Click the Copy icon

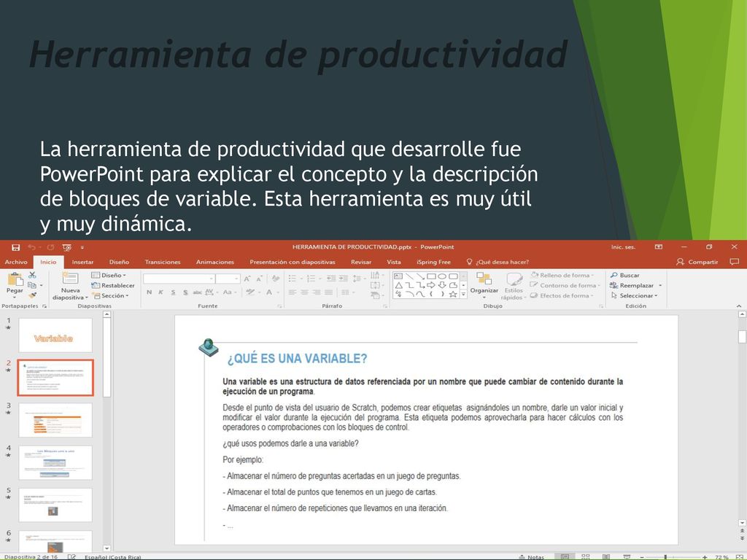[32, 285]
